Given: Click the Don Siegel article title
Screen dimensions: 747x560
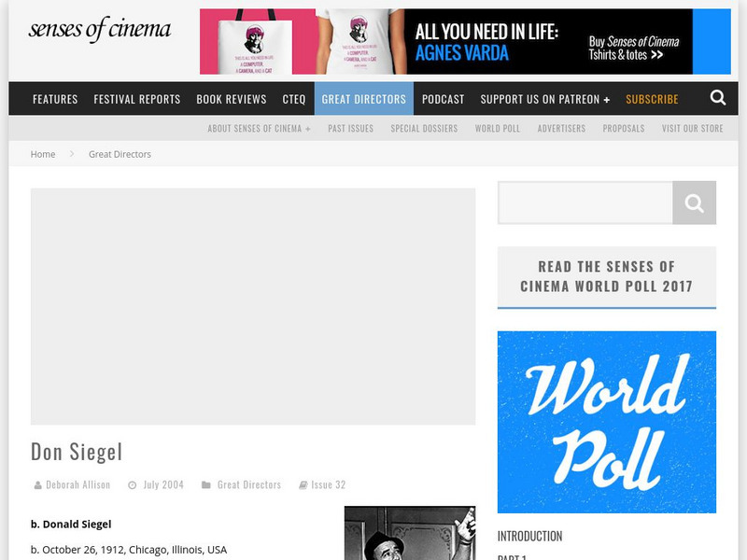Looking at the screenshot, I should [x=77, y=452].
